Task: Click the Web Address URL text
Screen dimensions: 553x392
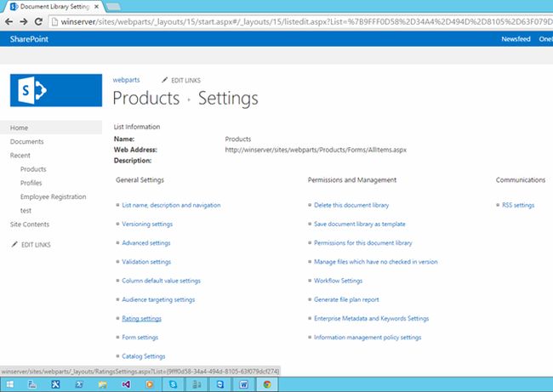Action: 316,150
